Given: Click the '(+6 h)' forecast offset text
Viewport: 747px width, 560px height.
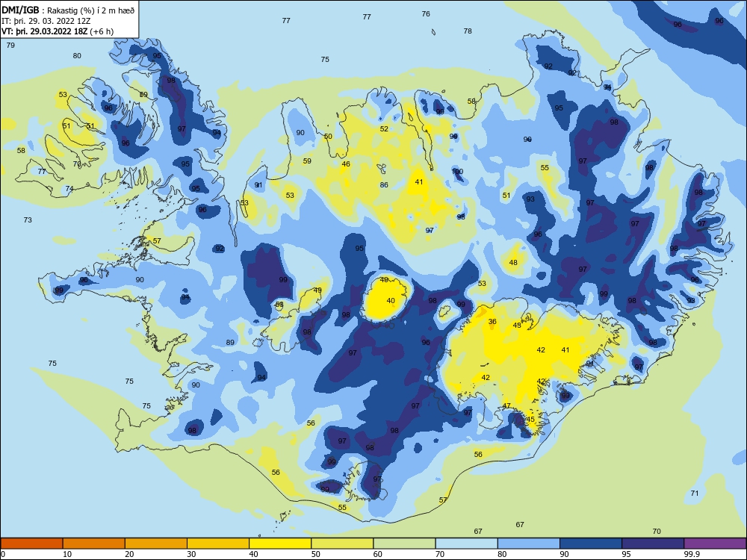Looking at the screenshot, I should coord(103,31).
